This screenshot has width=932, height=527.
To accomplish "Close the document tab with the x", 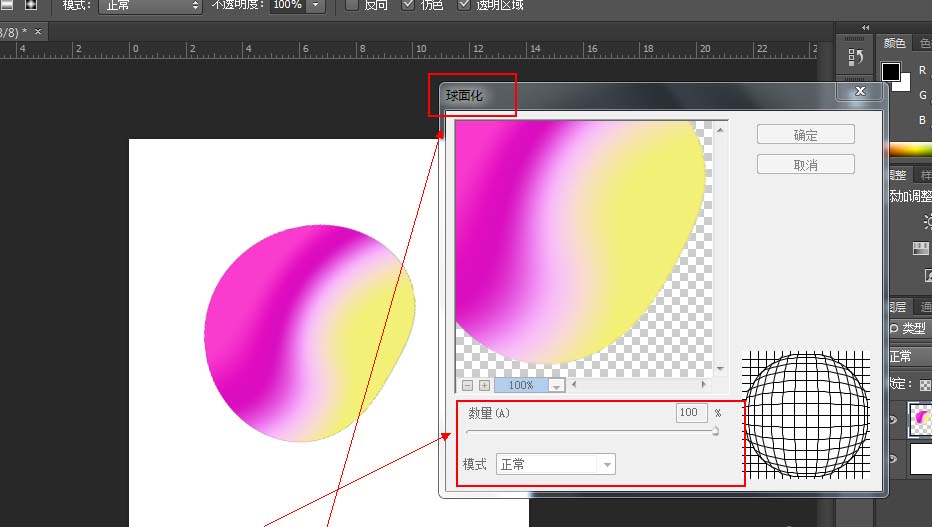I will tap(38, 33).
